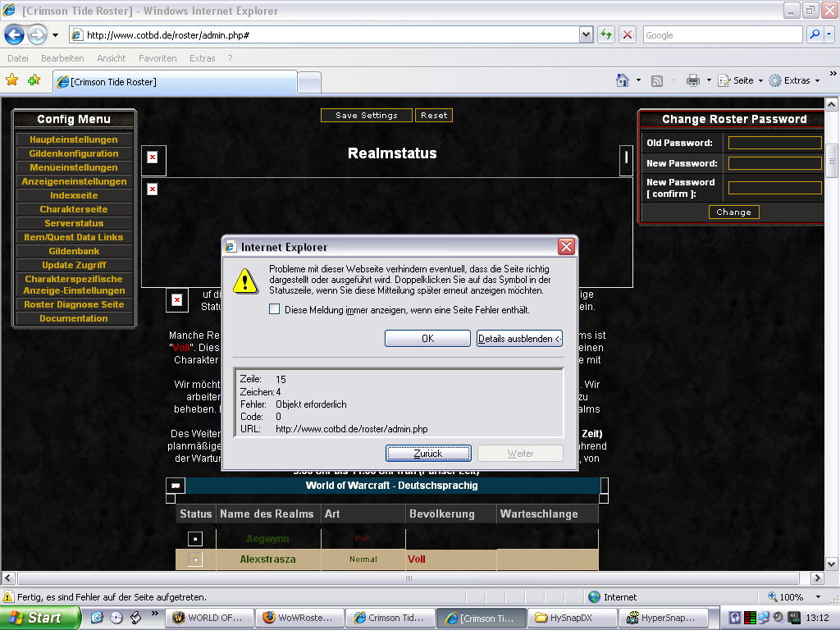
Task: Print the page with the printer icon
Action: [x=693, y=80]
